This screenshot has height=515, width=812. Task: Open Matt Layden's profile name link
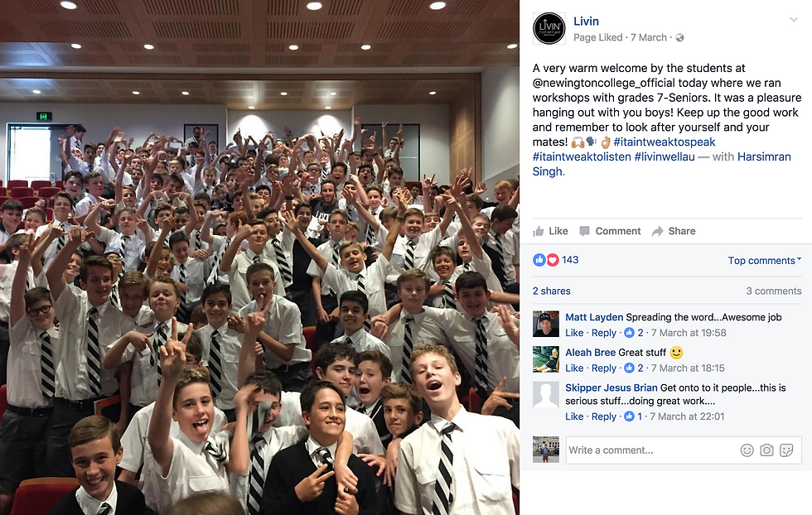pos(594,317)
